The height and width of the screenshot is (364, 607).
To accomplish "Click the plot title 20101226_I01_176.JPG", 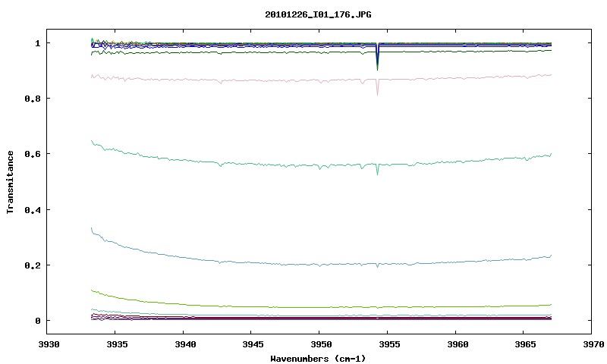I will (318, 14).
